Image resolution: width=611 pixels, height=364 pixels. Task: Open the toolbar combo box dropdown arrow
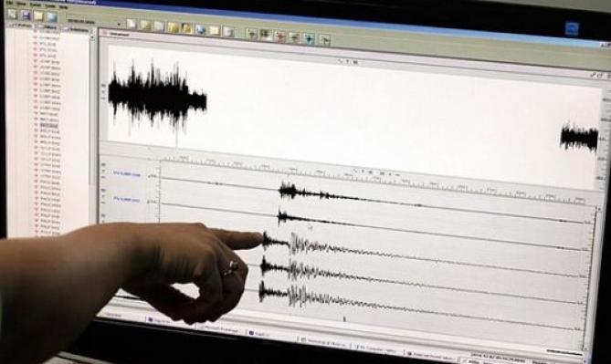(119, 24)
